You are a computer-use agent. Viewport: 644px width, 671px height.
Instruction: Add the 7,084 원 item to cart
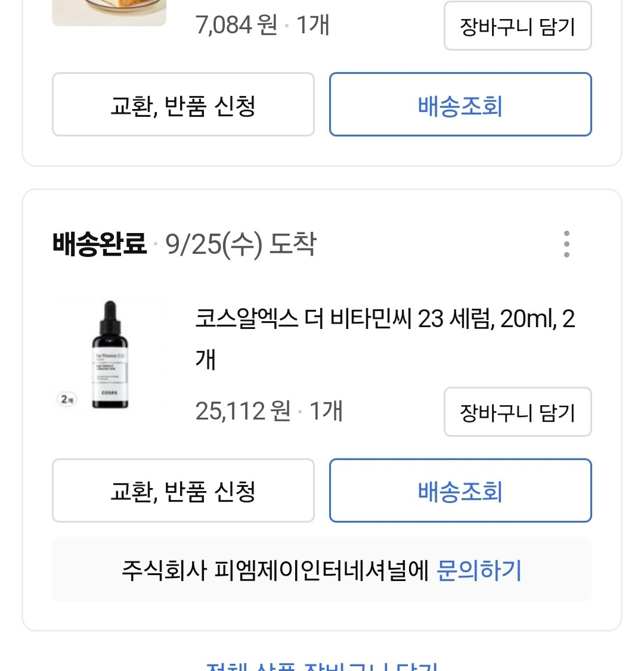(x=517, y=27)
